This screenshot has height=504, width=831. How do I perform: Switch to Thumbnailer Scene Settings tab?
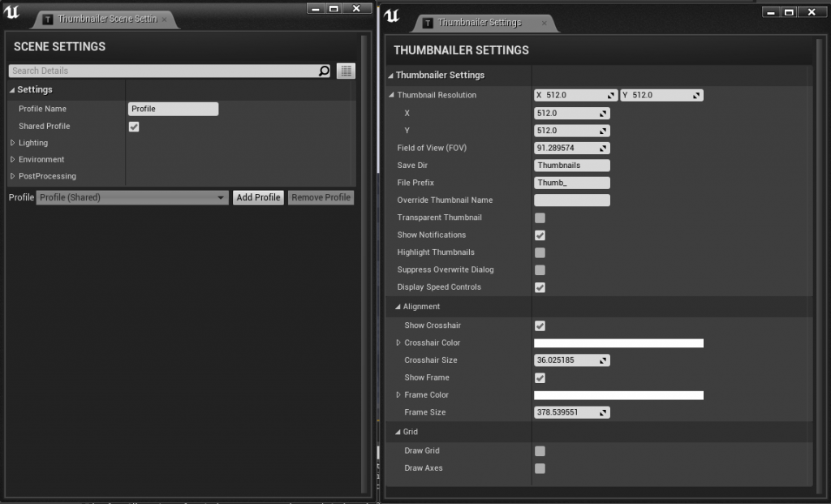tap(106, 19)
